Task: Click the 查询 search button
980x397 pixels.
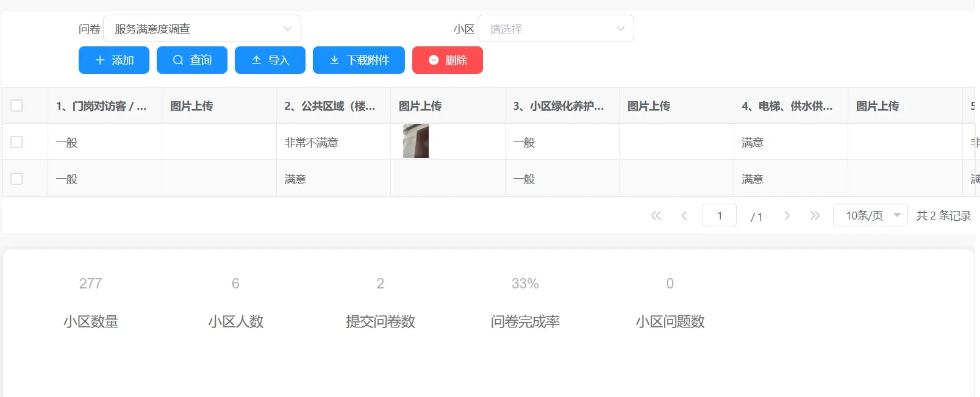Action: tap(191, 60)
